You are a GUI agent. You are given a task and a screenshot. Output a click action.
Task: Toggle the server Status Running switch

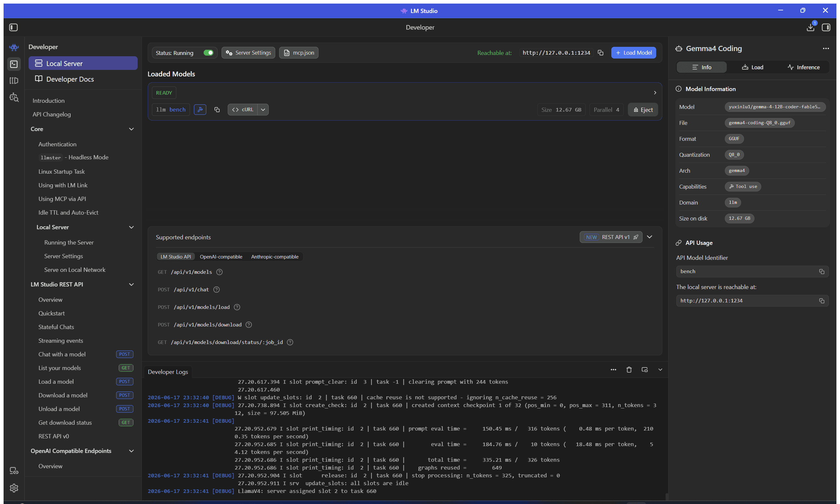click(x=208, y=53)
